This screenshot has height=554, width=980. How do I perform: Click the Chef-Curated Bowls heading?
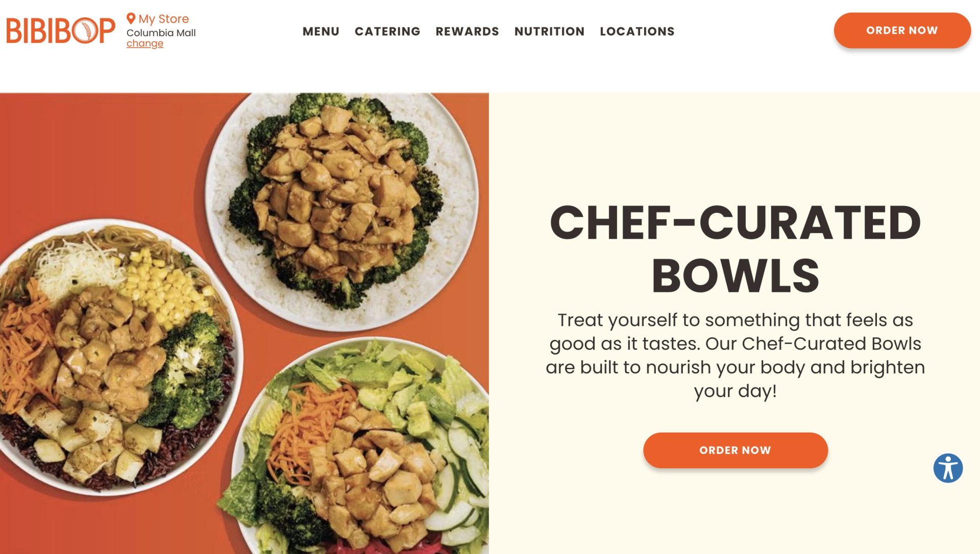point(735,249)
